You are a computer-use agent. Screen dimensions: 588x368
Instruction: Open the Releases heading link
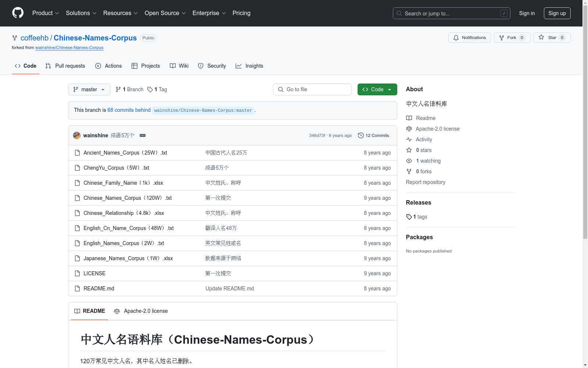(x=419, y=202)
